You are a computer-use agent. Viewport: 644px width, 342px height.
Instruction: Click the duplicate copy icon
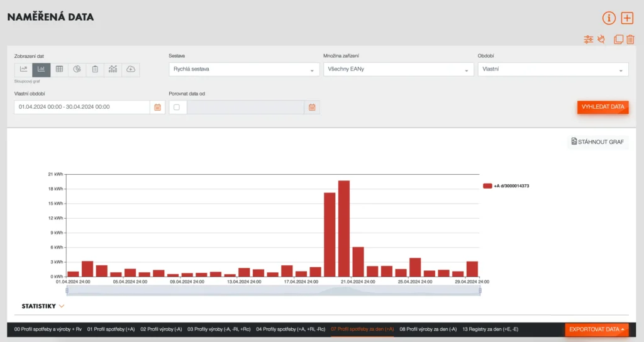[618, 39]
